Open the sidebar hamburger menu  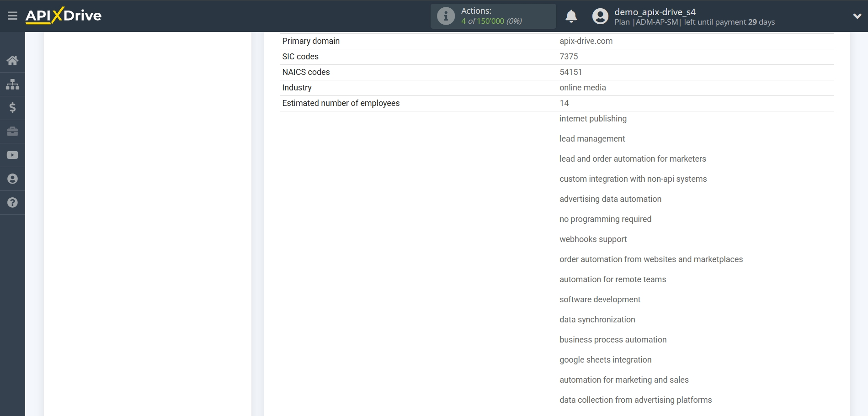click(12, 16)
